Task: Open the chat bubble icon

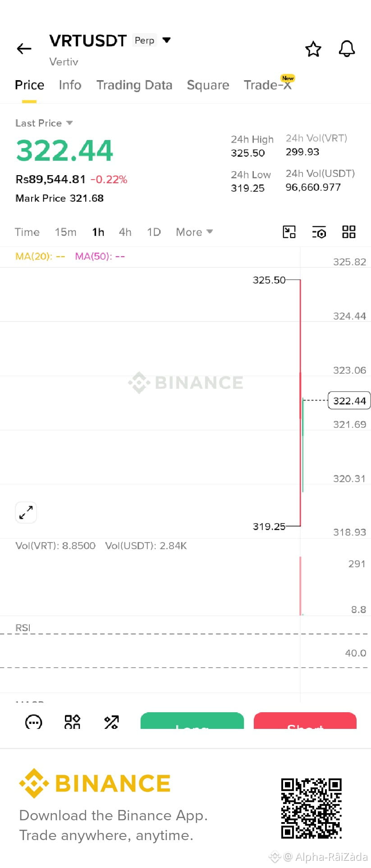Action: coord(33,722)
